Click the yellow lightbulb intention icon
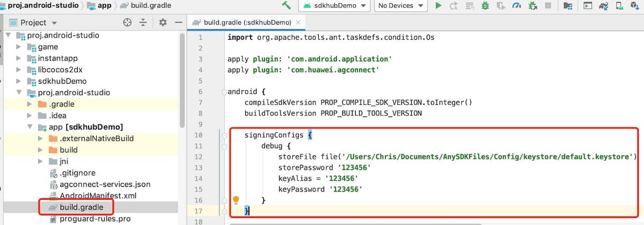 pos(235,200)
